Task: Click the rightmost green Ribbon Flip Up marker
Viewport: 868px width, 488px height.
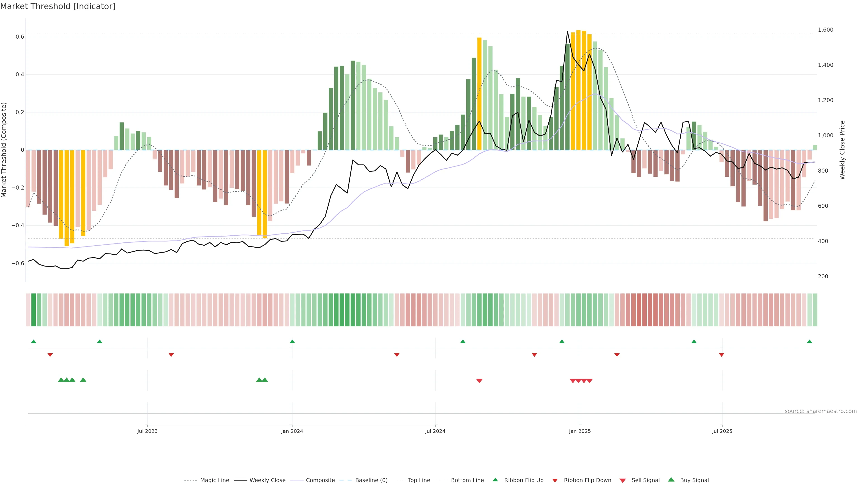Action: [809, 342]
